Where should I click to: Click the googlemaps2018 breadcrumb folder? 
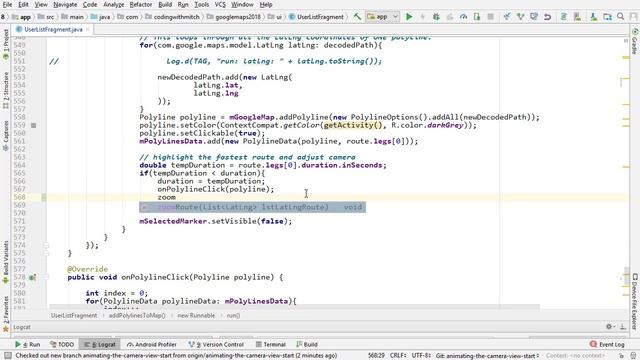pos(234,17)
